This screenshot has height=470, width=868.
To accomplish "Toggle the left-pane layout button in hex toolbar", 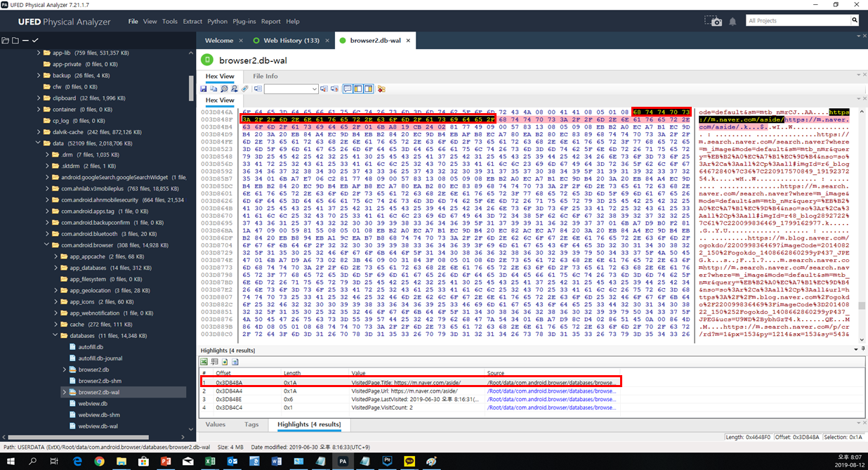I will 358,89.
